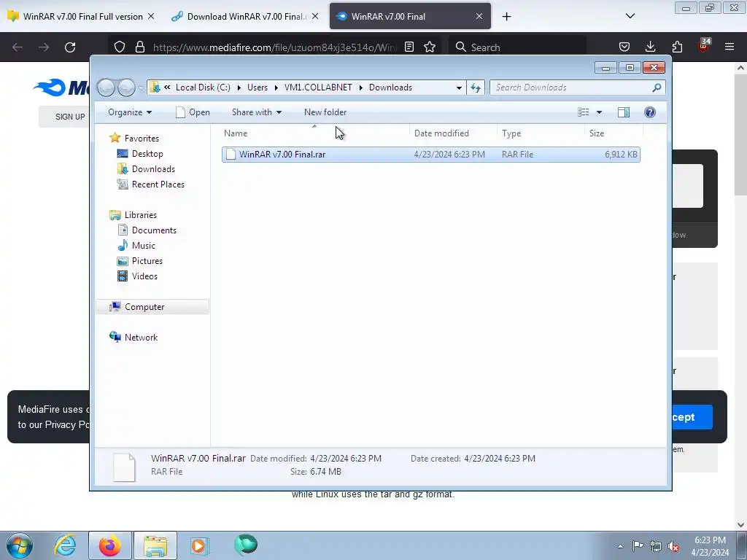Open the Firefox hamburger menu
Screen dimensions: 747x560
click(729, 47)
